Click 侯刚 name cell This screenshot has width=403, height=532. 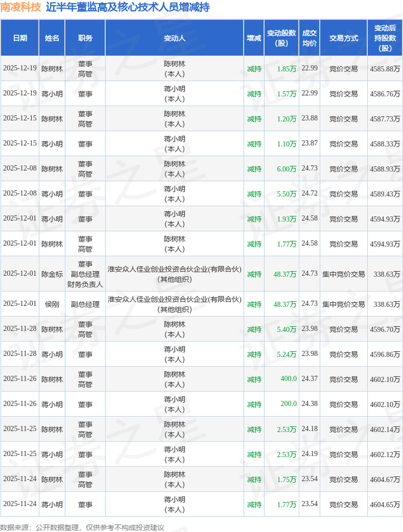coord(52,305)
